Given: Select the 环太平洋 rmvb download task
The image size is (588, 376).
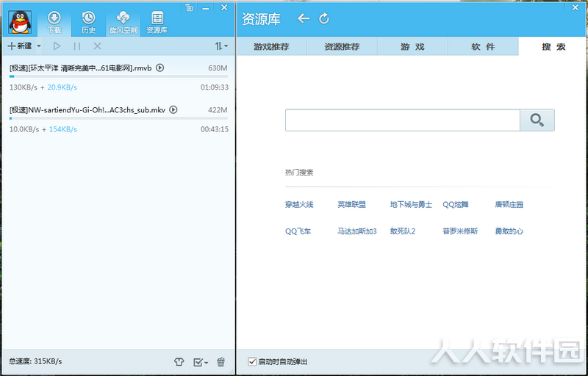Looking at the screenshot, I should (x=118, y=78).
